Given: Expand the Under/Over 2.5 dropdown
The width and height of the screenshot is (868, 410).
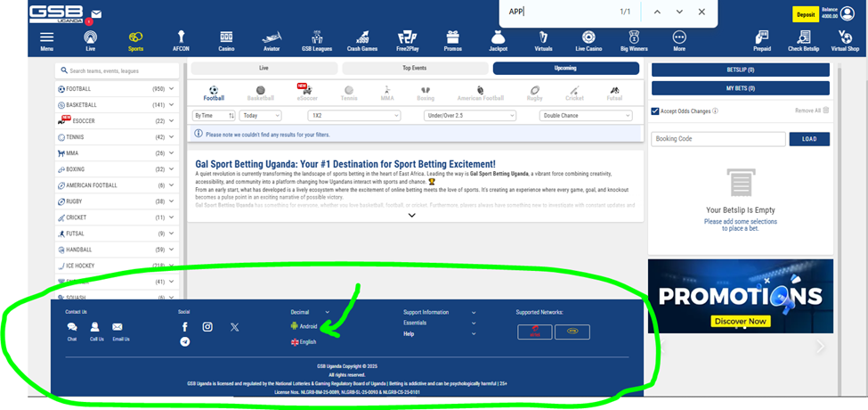Looking at the screenshot, I should (470, 116).
